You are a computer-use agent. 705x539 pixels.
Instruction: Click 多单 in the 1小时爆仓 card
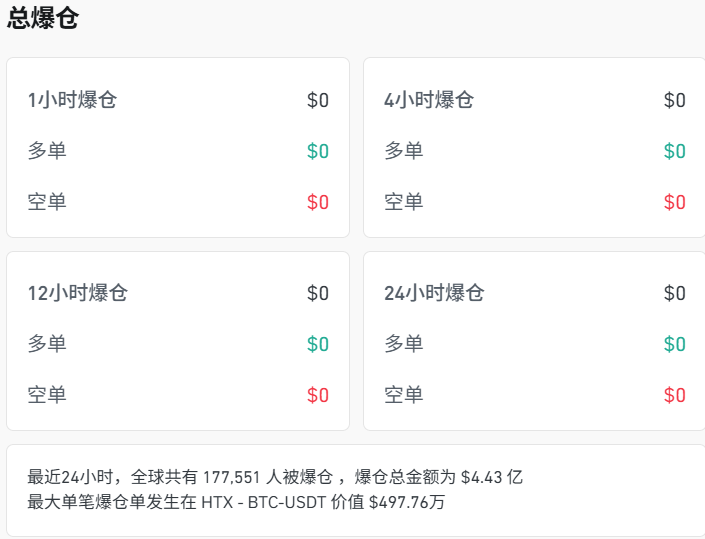pos(47,151)
